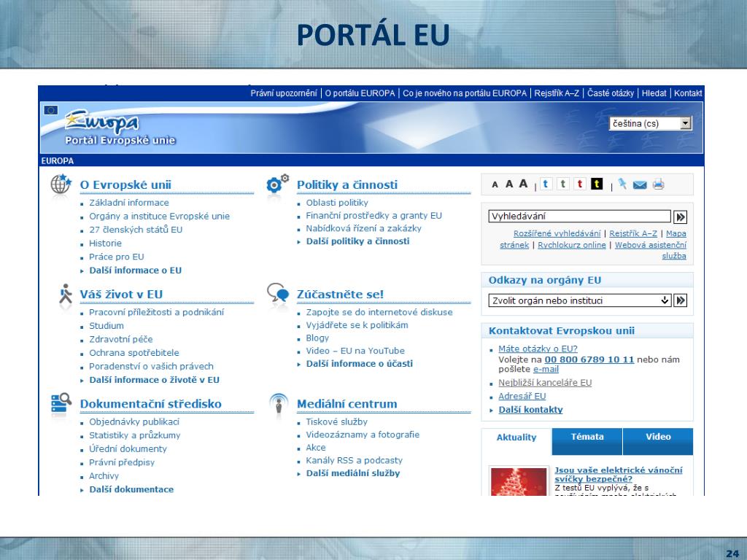Image resolution: width=747 pixels, height=560 pixels.
Task: Open Časté otázky in the top menu
Action: [x=611, y=93]
